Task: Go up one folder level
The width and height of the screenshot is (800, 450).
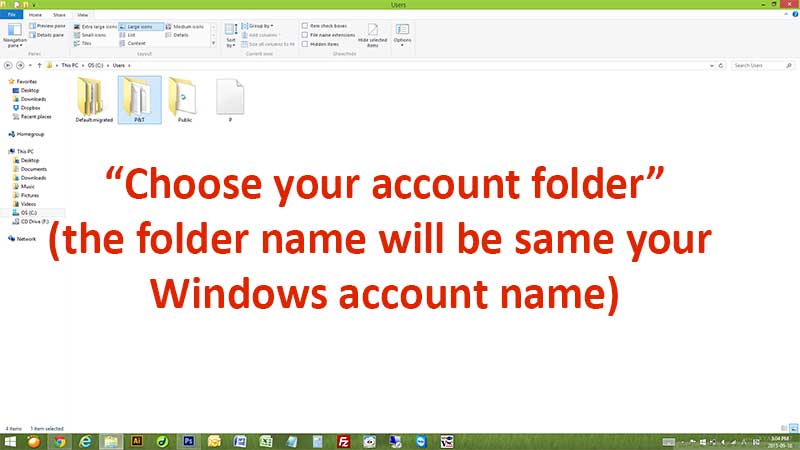Action: pyautogui.click(x=39, y=65)
